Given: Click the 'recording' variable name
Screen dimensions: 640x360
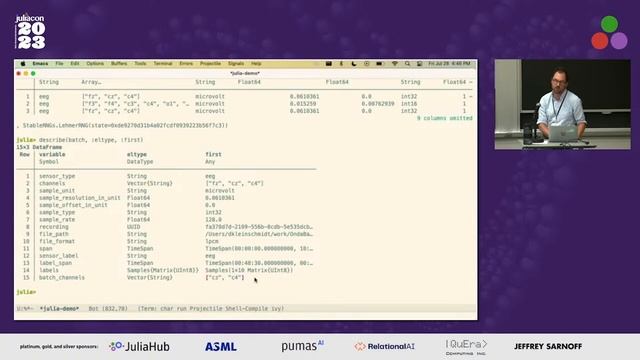Looking at the screenshot, I should pyautogui.click(x=53, y=227).
